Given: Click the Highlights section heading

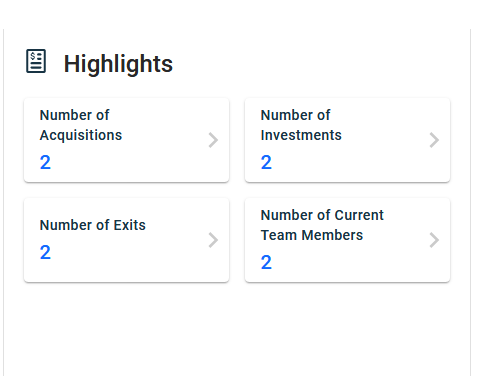Looking at the screenshot, I should [118, 63].
